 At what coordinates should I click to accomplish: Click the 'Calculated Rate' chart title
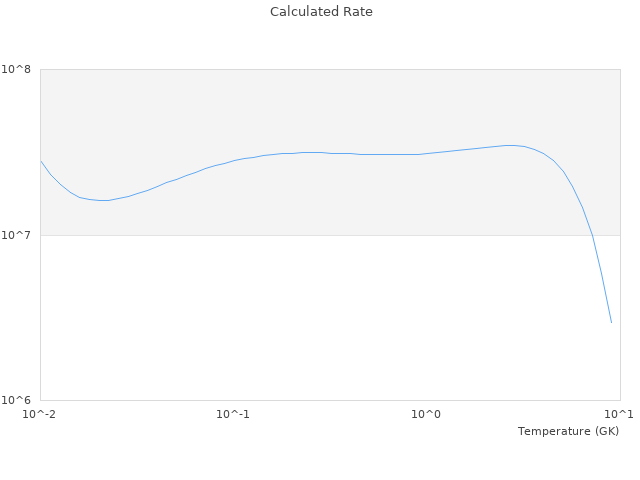pos(320,12)
